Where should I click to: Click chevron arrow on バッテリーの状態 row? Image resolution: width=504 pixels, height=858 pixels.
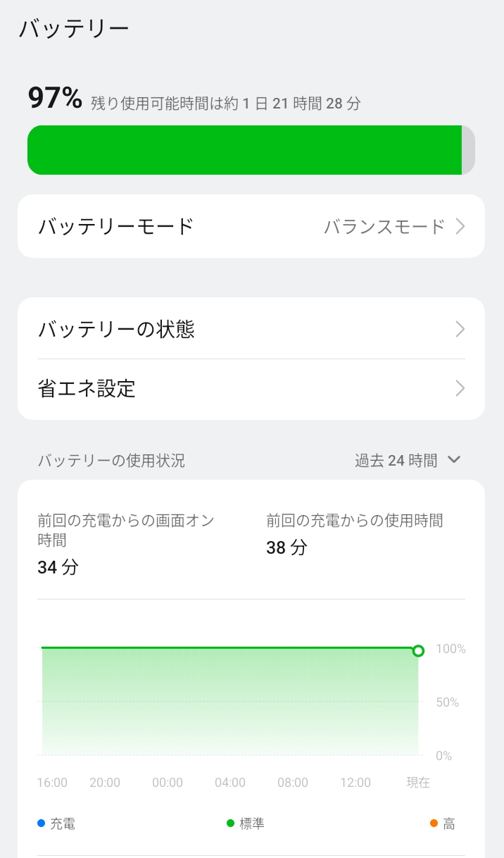[460, 329]
